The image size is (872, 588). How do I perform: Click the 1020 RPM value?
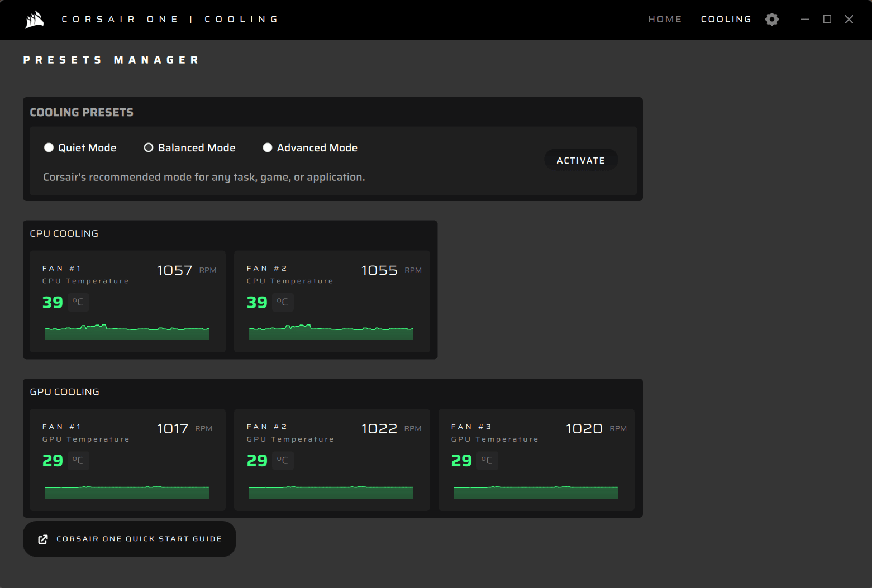(x=584, y=428)
